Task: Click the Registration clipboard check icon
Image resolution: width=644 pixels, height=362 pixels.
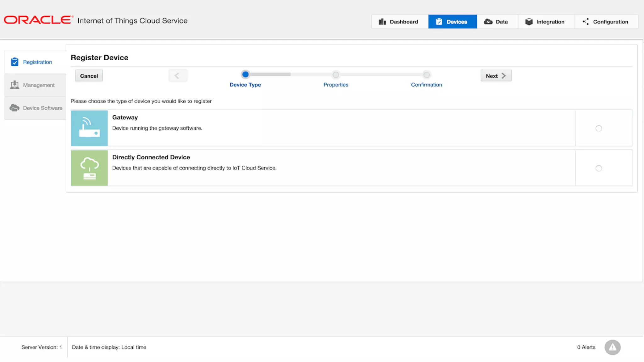Action: point(15,62)
